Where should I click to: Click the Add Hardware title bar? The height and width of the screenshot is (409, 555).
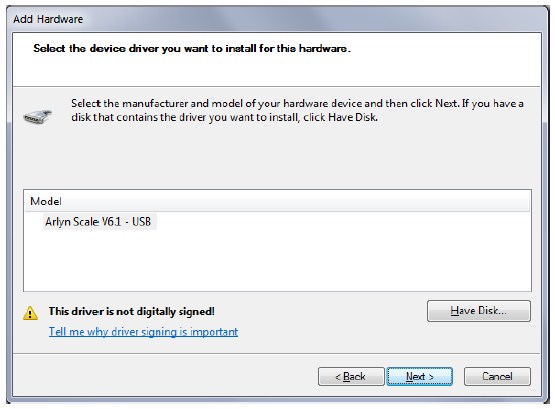click(277, 19)
